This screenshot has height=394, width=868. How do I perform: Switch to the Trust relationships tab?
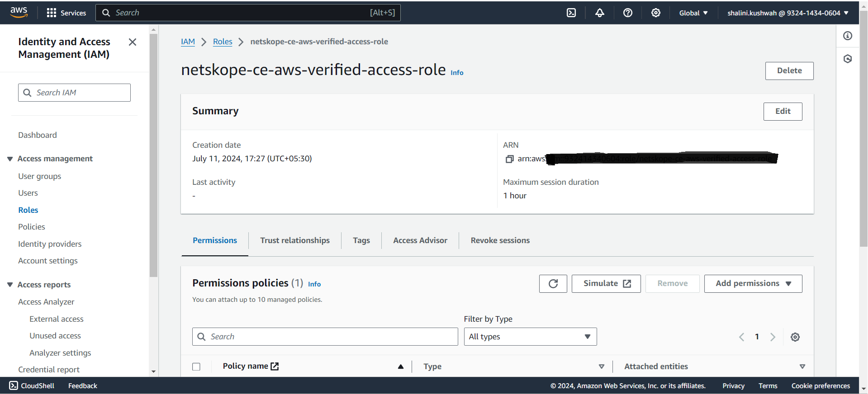(x=295, y=240)
